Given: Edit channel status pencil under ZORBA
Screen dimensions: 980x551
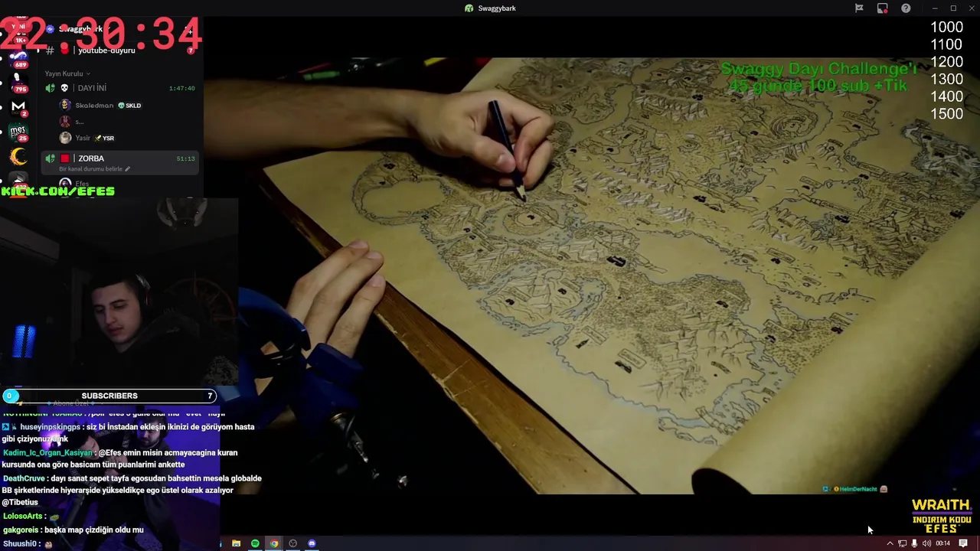Looking at the screenshot, I should click(x=127, y=169).
